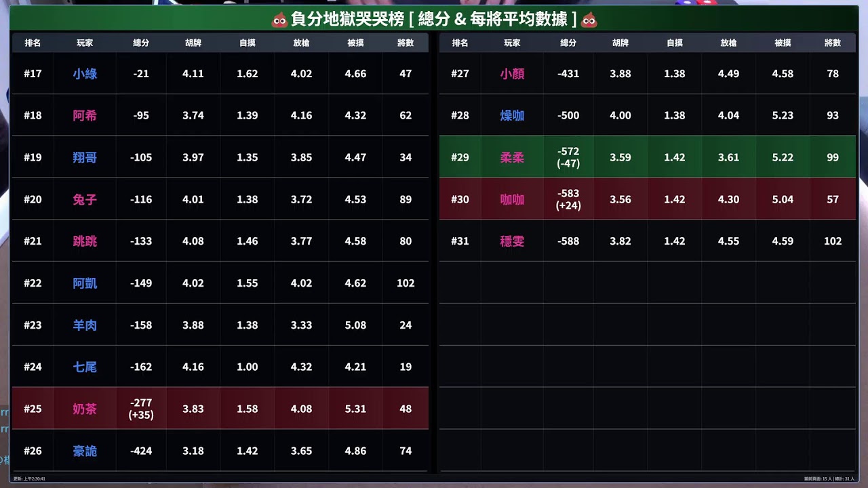Select player name 豪詭 at rank #26

pos(85,451)
